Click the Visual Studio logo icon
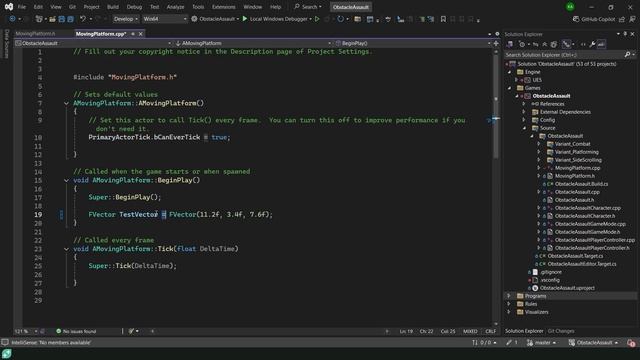This screenshot has height=360, width=640. [x=9, y=7]
